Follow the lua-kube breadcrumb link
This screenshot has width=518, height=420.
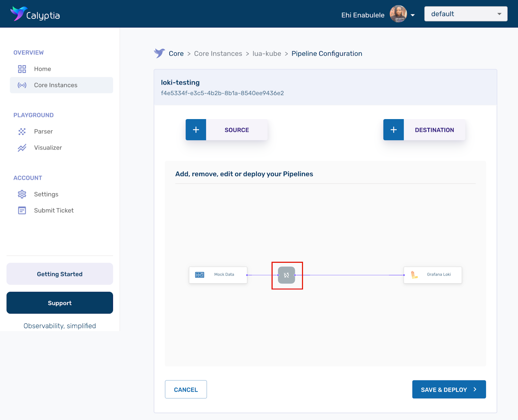267,53
